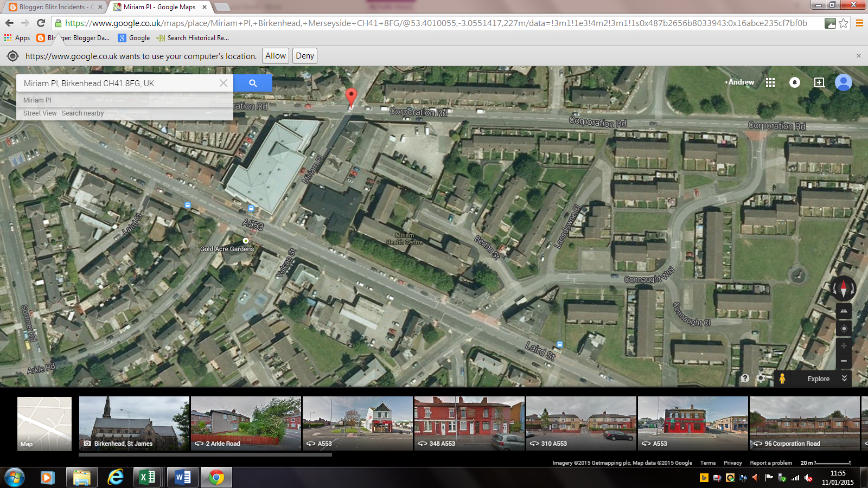Open the Blogger Dashboard bookmark
Image resolution: width=868 pixels, height=488 pixels.
pos(73,38)
